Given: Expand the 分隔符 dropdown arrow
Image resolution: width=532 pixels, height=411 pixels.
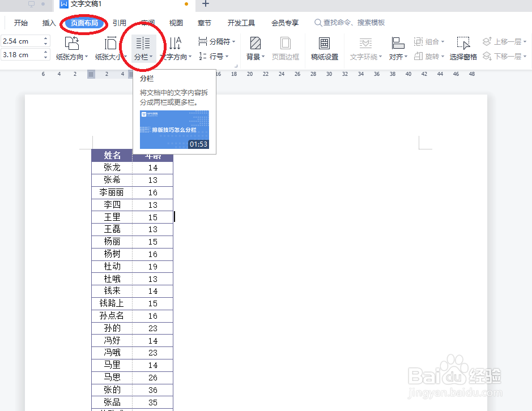Looking at the screenshot, I should tap(234, 42).
